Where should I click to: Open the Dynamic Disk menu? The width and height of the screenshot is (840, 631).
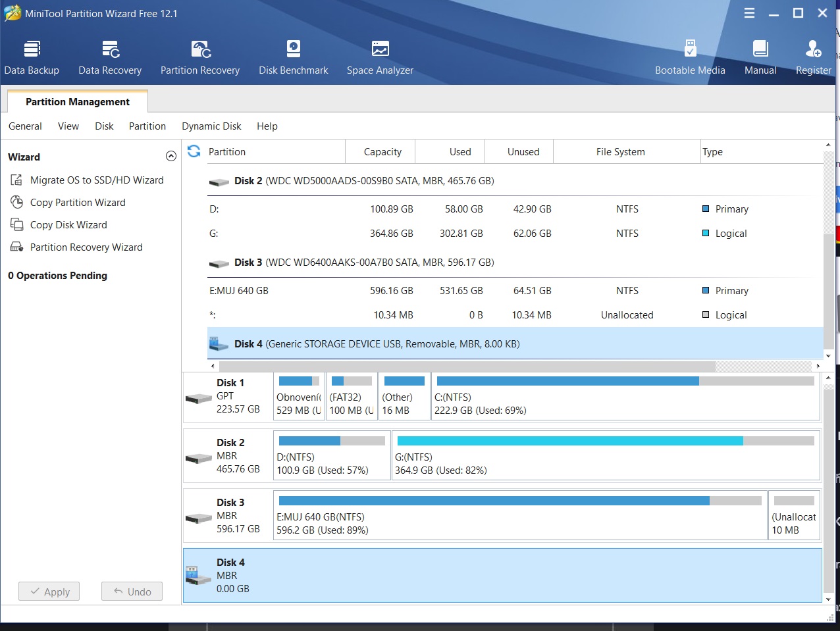point(211,126)
